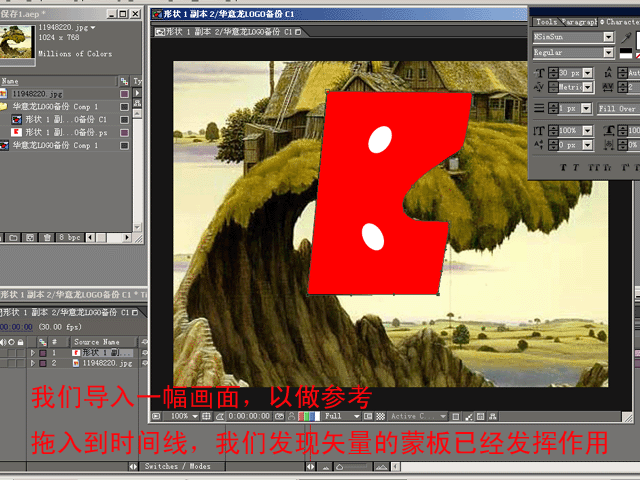Click the Small Caps Tr icon
640x480 pixels.
tap(607, 167)
